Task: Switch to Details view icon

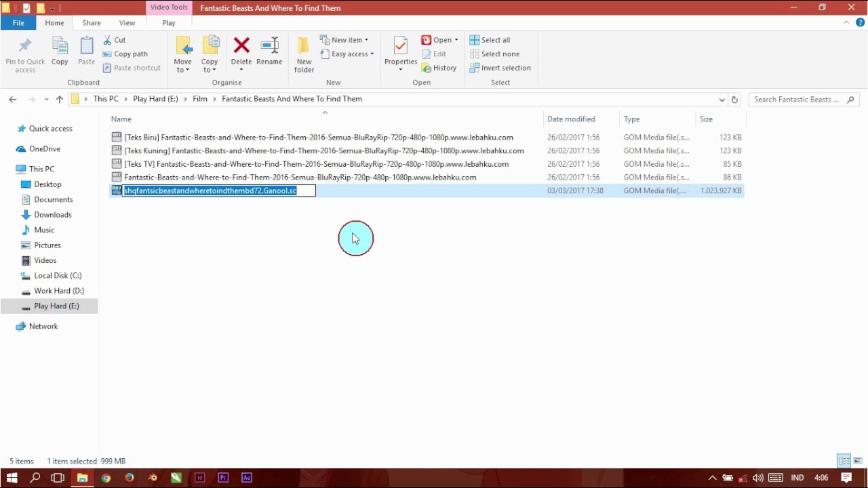Action: (844, 461)
